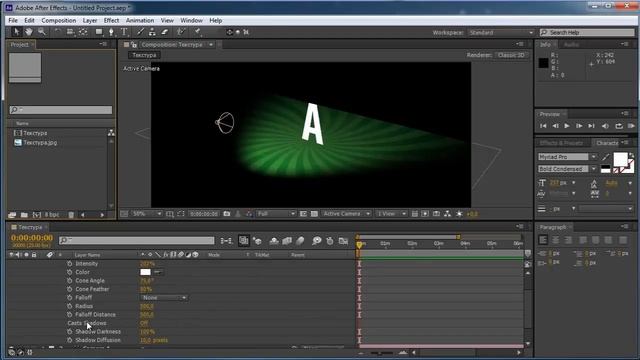Open the Effect menu

111,20
